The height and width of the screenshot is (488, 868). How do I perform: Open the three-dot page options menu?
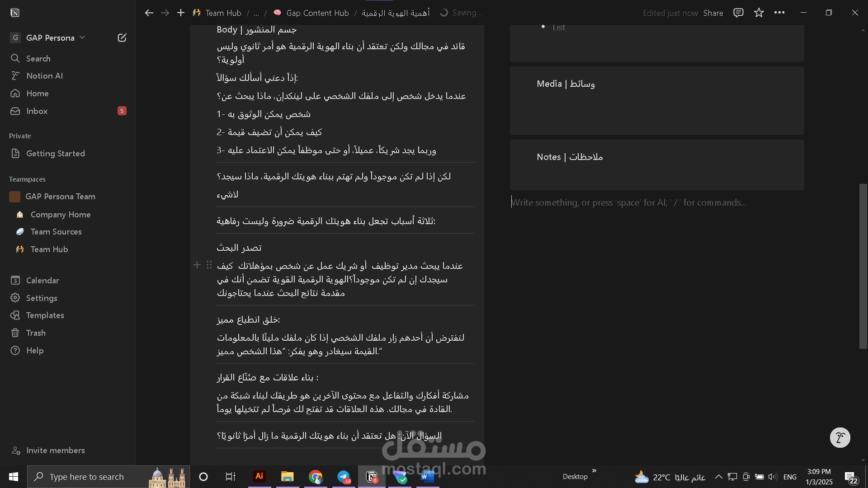[x=779, y=13]
